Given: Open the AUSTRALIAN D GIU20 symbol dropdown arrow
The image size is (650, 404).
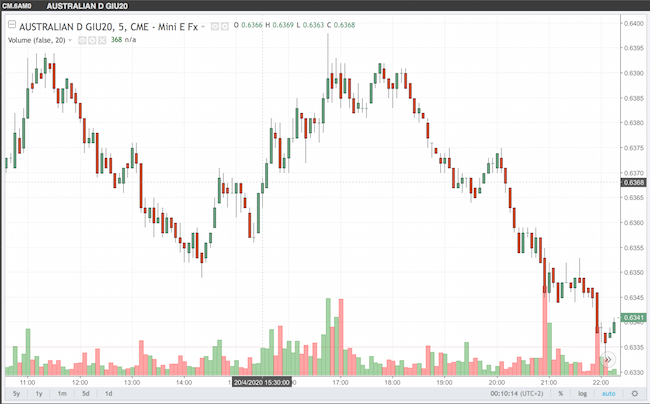Looking at the screenshot, I should 203,27.
